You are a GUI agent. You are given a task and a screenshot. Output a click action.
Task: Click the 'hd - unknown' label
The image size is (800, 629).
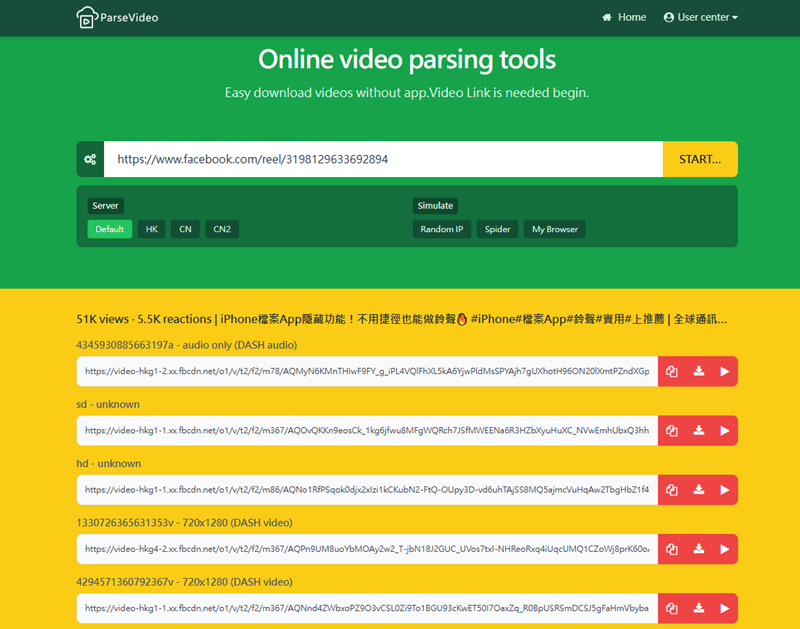(x=109, y=463)
